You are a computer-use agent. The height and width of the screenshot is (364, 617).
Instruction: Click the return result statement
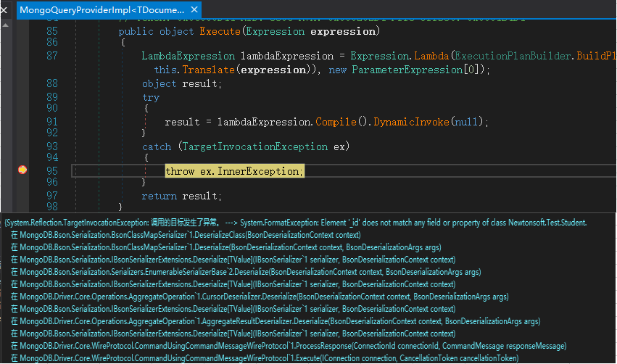click(181, 196)
